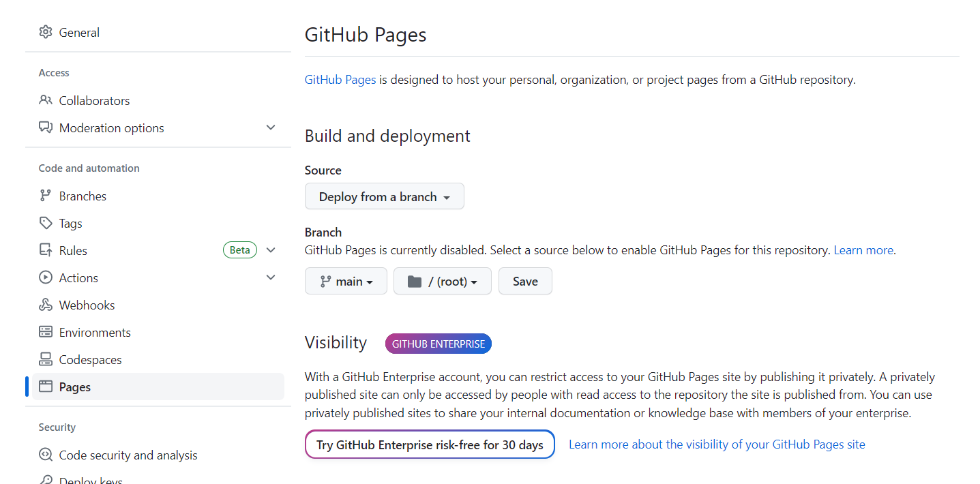Open the / (root) folder dropdown
This screenshot has width=980, height=484.
pyautogui.click(x=443, y=281)
